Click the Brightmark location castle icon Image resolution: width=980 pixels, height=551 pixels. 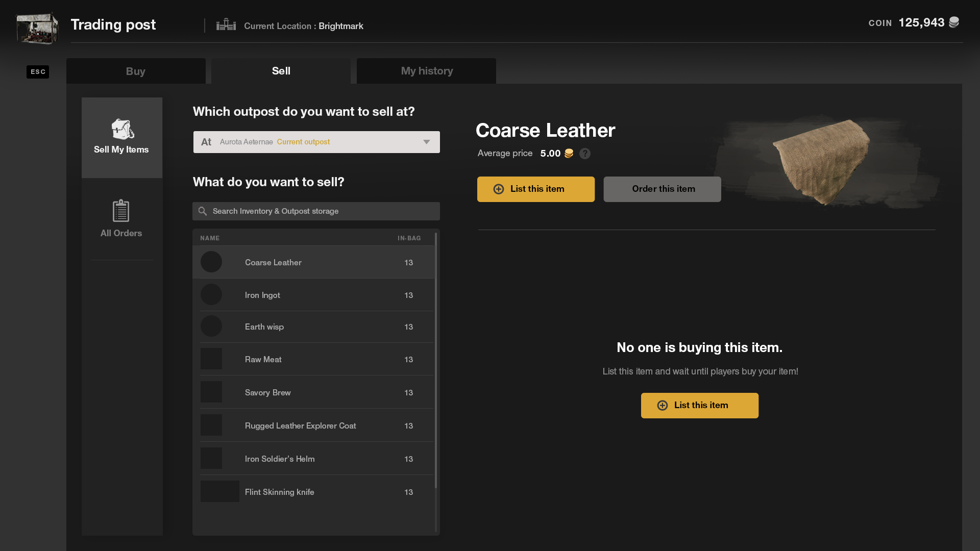[x=226, y=25]
